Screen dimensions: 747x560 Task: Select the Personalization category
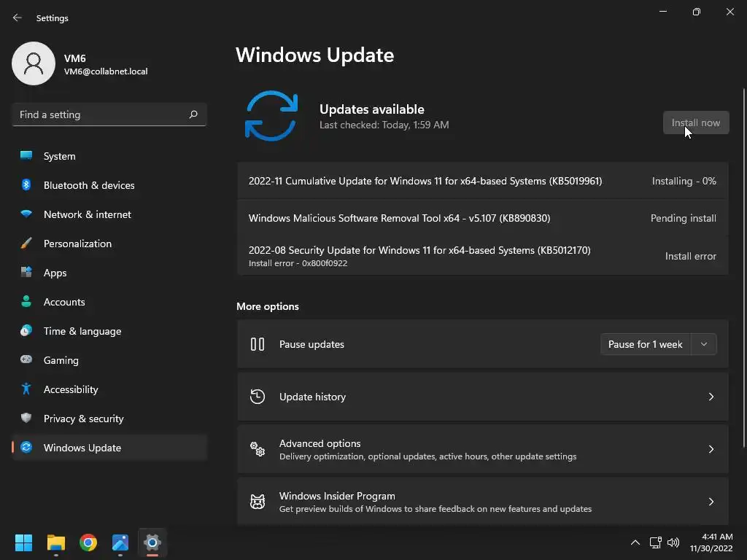pyautogui.click(x=109, y=244)
